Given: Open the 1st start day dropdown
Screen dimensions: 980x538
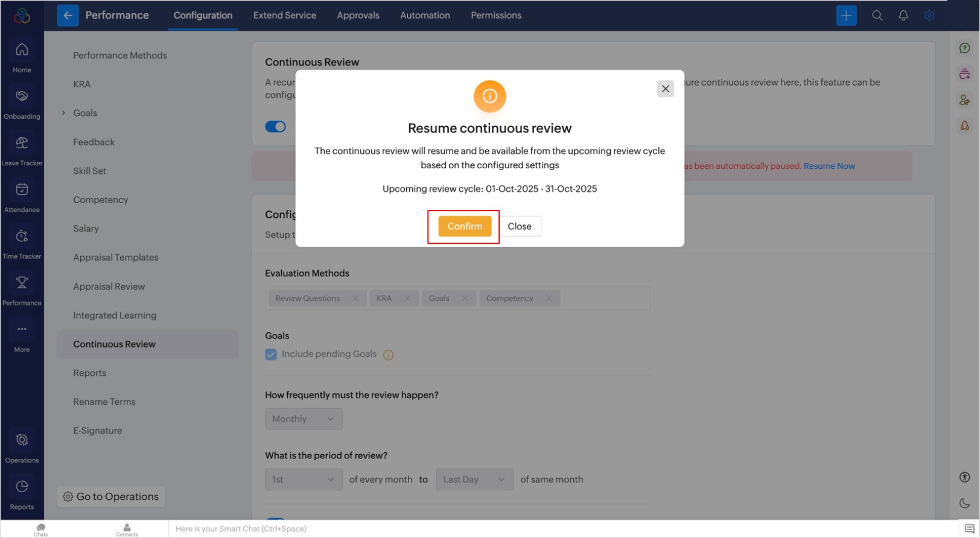Looking at the screenshot, I should [304, 479].
